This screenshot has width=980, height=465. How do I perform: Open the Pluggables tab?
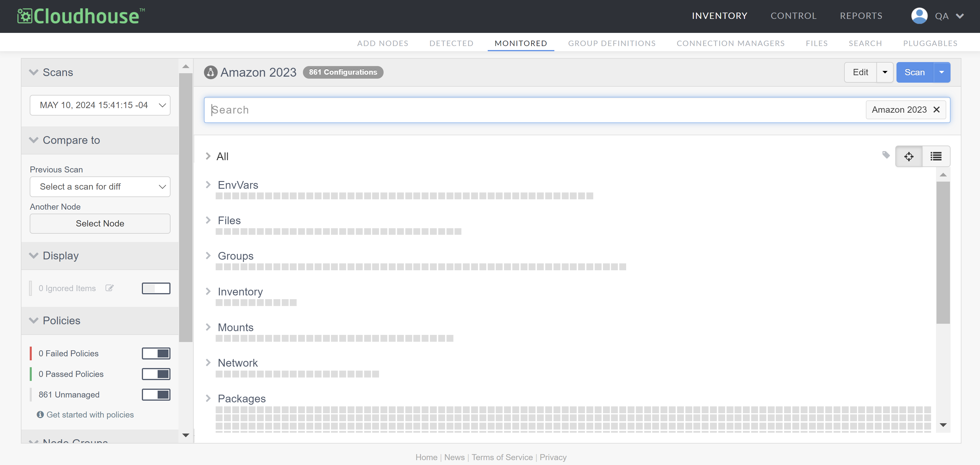[930, 43]
